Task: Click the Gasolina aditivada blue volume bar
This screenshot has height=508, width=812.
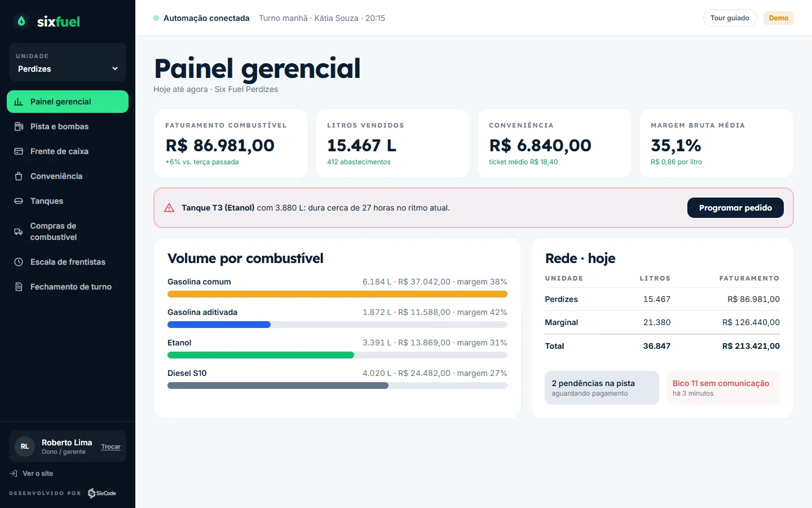Action: pos(219,325)
